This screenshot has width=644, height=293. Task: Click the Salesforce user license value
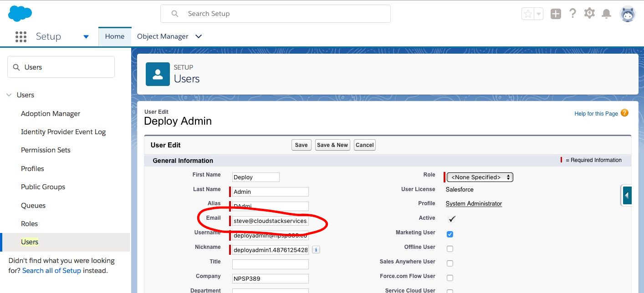click(460, 189)
